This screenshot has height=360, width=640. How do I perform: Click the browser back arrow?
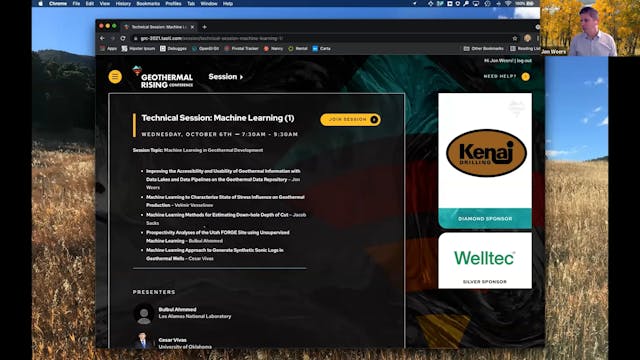pos(102,38)
